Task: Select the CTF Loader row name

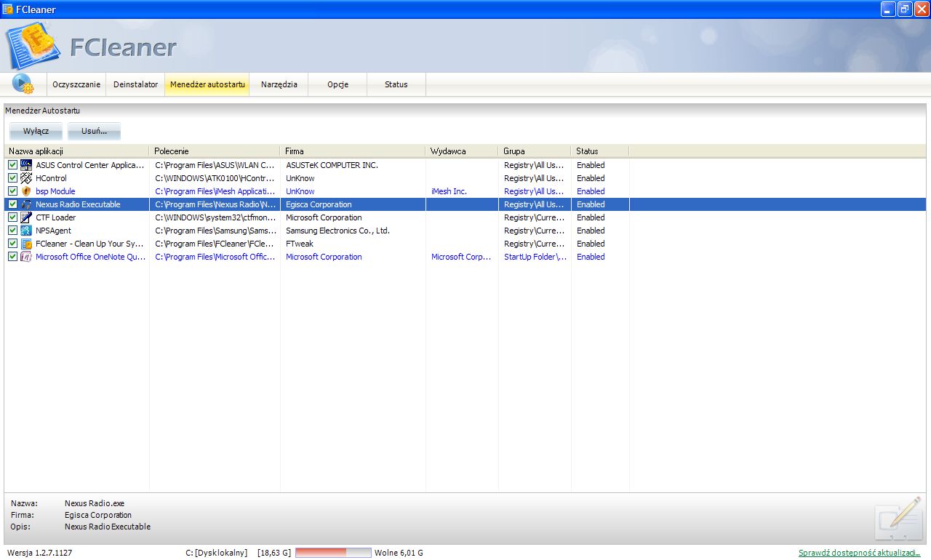Action: [55, 217]
